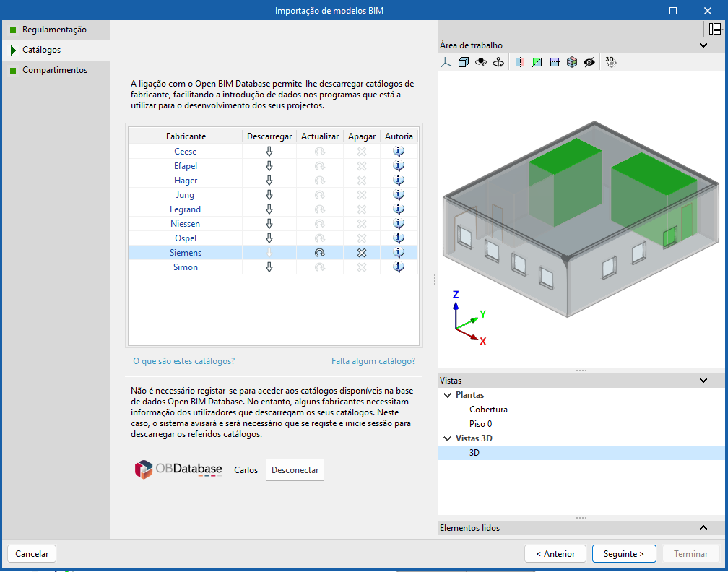Click the vertical splitter handle beside 3D view
The image size is (728, 572).
click(x=435, y=279)
